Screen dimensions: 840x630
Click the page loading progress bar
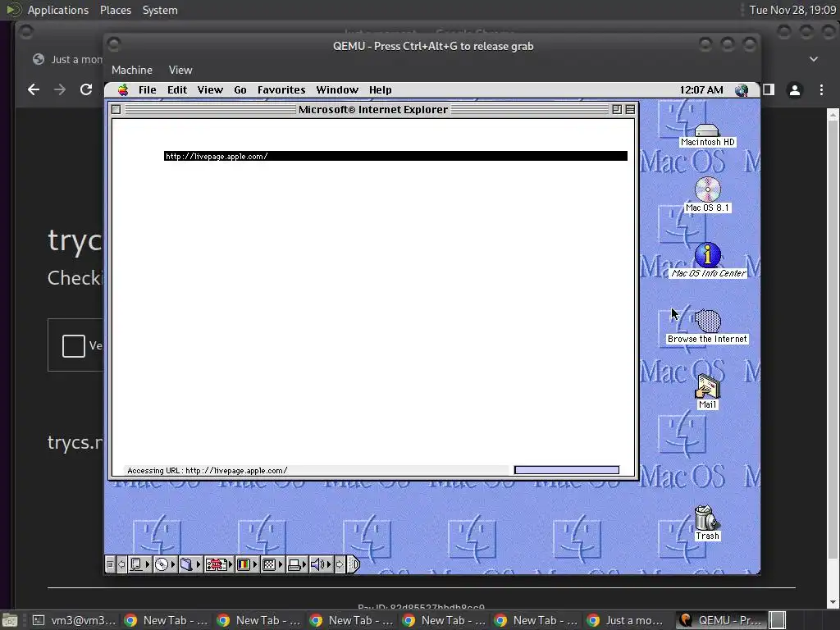pos(566,470)
